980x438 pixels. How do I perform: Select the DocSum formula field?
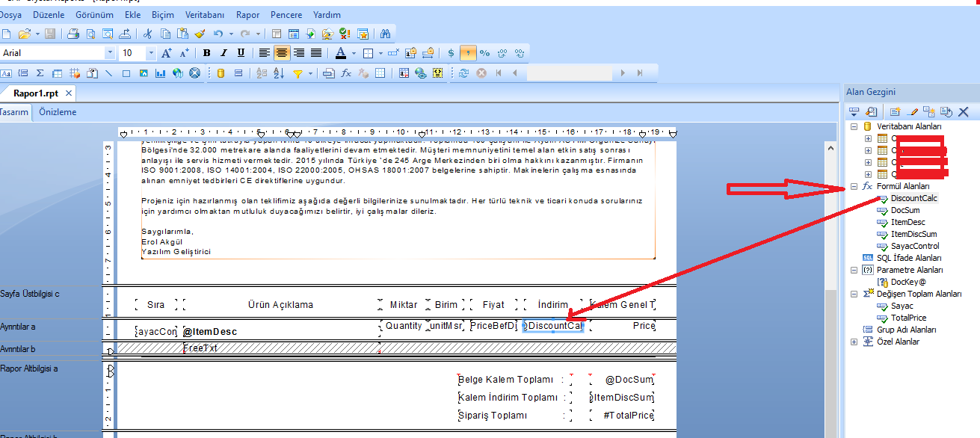coord(905,210)
